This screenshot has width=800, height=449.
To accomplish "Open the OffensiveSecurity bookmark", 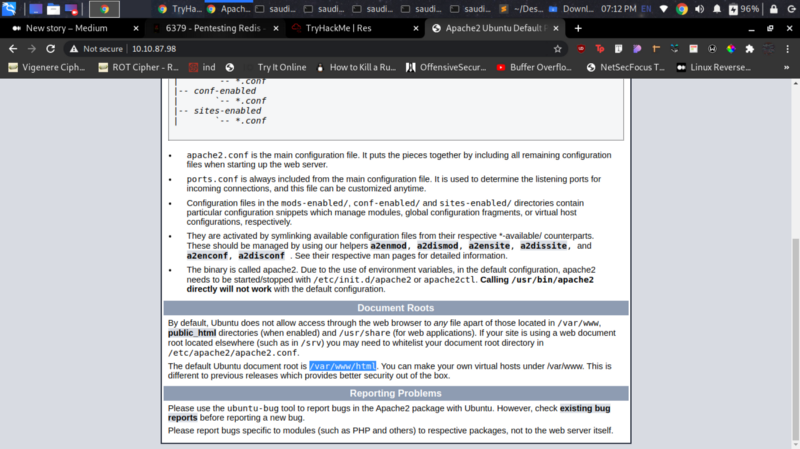I will click(x=446, y=67).
